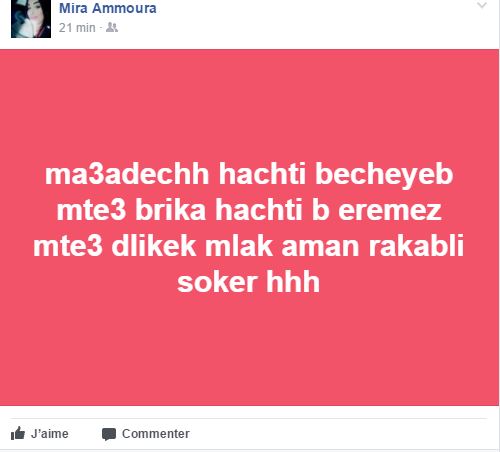Click the surname Ammoura in header
The image size is (500, 452).
124,8
